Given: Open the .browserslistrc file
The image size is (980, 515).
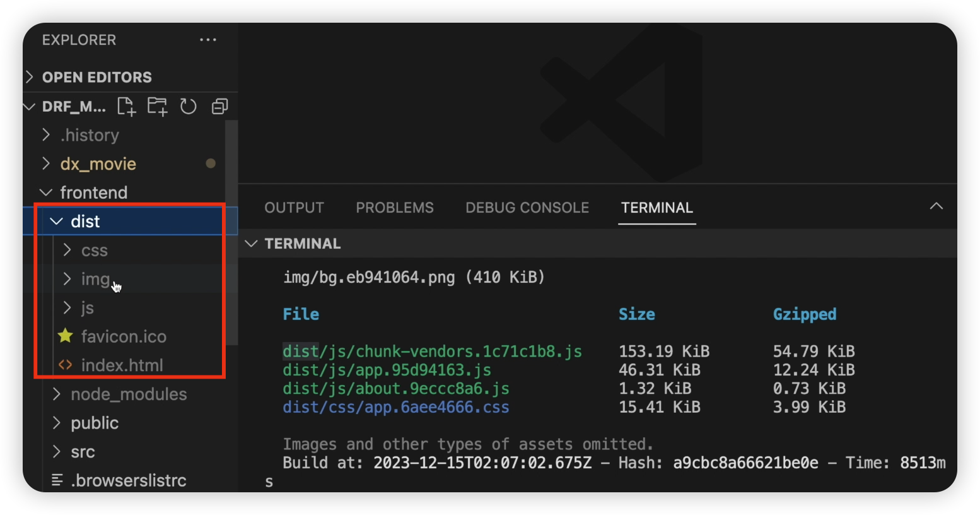Looking at the screenshot, I should click(x=129, y=480).
